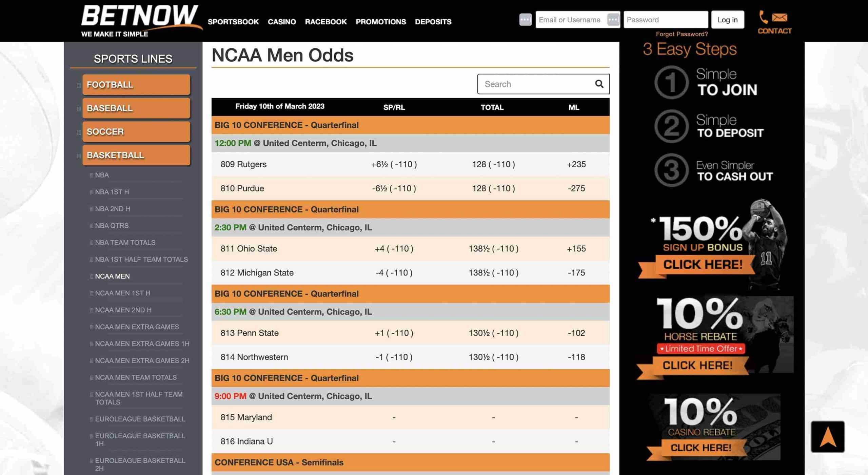868x475 pixels.
Task: Open the Sportsbook menu
Action: click(x=233, y=22)
